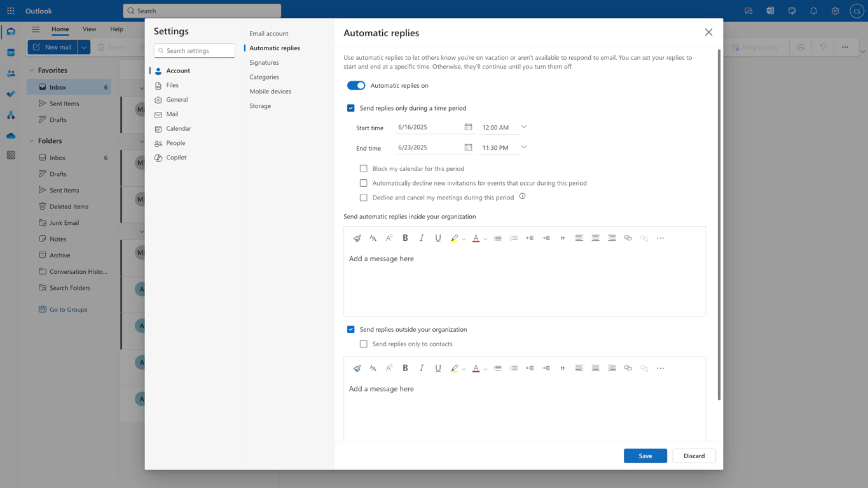Check Block my calendar for this period
This screenshot has width=868, height=488.
[364, 168]
